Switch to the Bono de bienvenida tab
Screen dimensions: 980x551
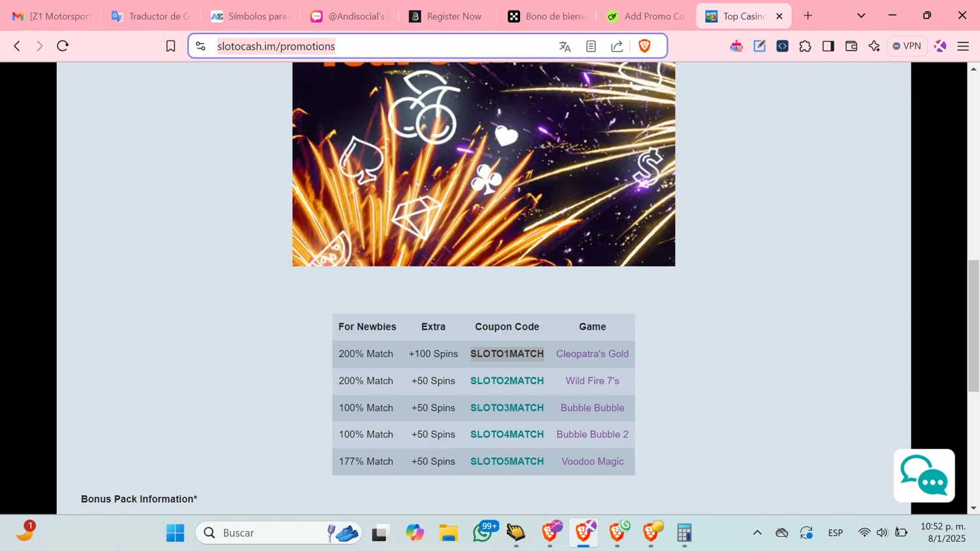click(x=547, y=16)
